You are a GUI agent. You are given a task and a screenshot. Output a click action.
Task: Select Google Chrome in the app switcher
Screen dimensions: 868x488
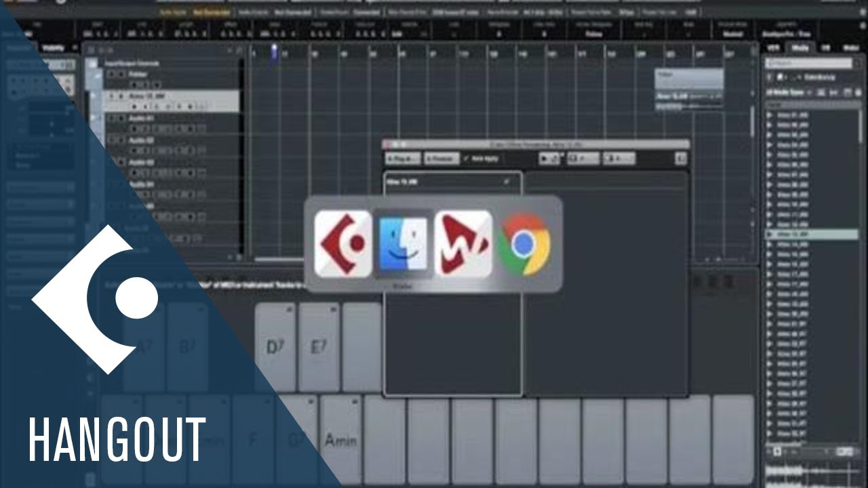point(523,244)
